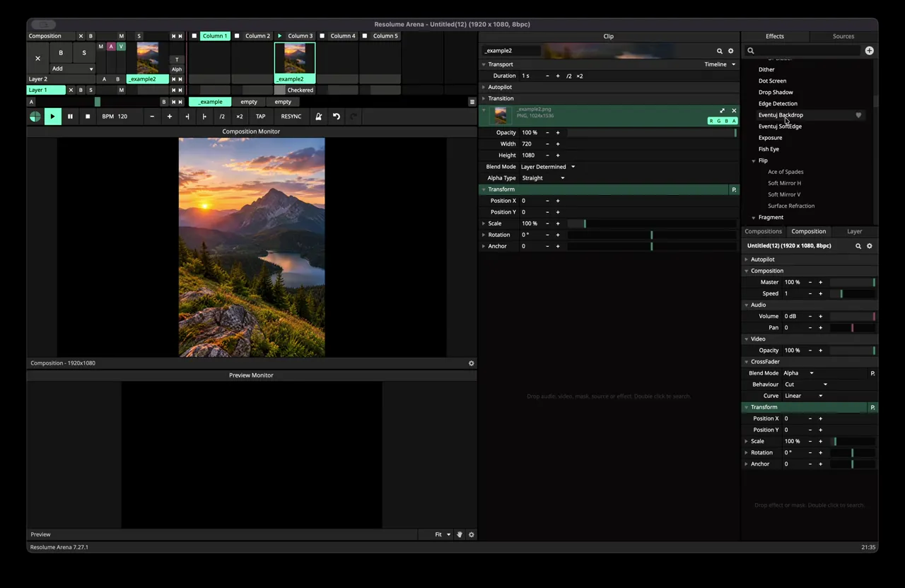Open Preview Monitor settings gear
This screenshot has height=588, width=905.
472,534
